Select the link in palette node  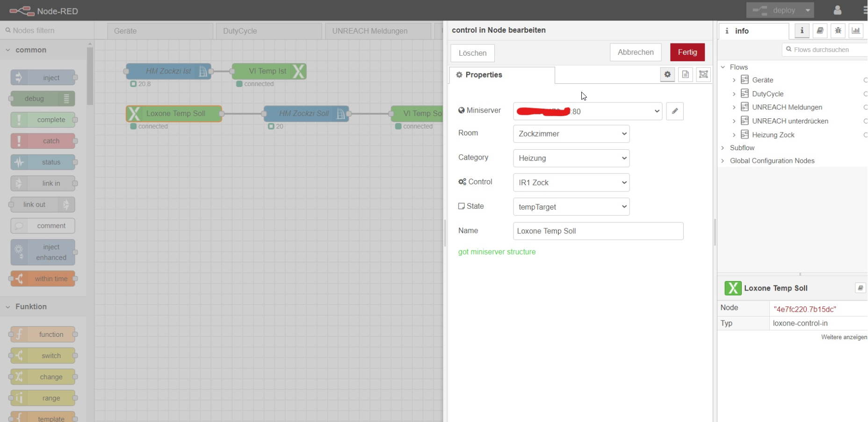coord(43,183)
